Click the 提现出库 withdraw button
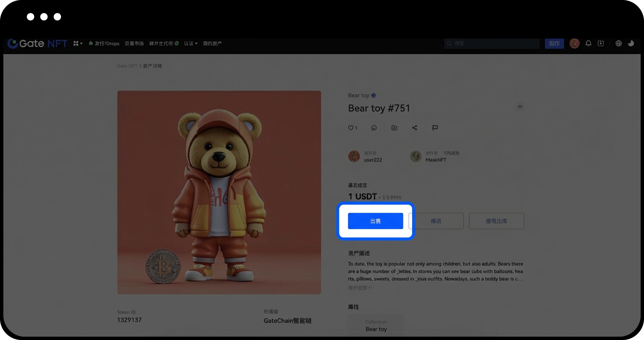The image size is (644, 340). [496, 221]
